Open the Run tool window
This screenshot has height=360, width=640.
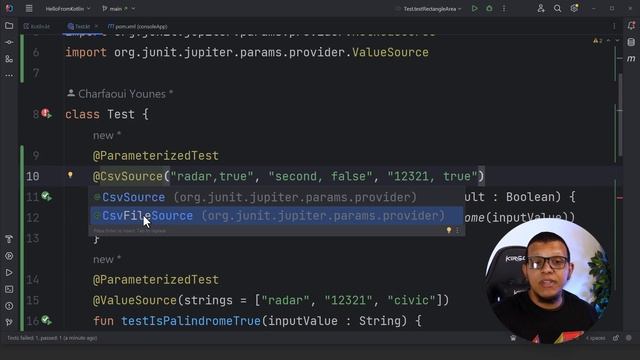[x=9, y=273]
